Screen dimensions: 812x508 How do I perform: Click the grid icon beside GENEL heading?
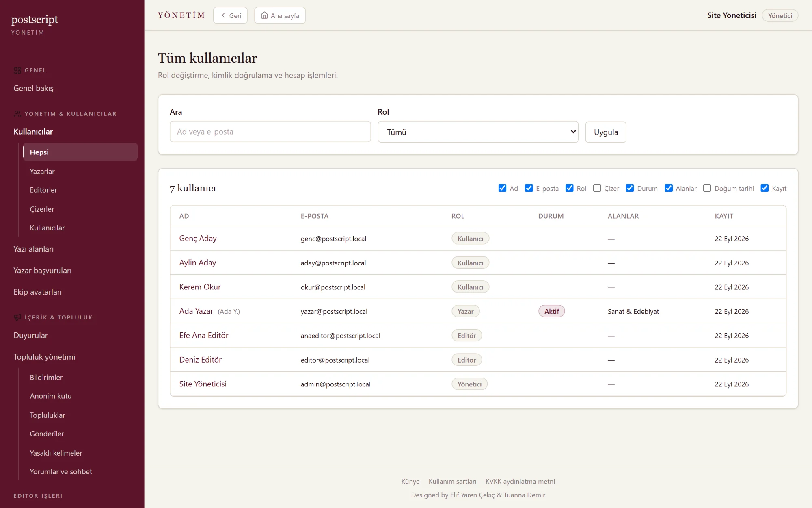[x=17, y=70]
